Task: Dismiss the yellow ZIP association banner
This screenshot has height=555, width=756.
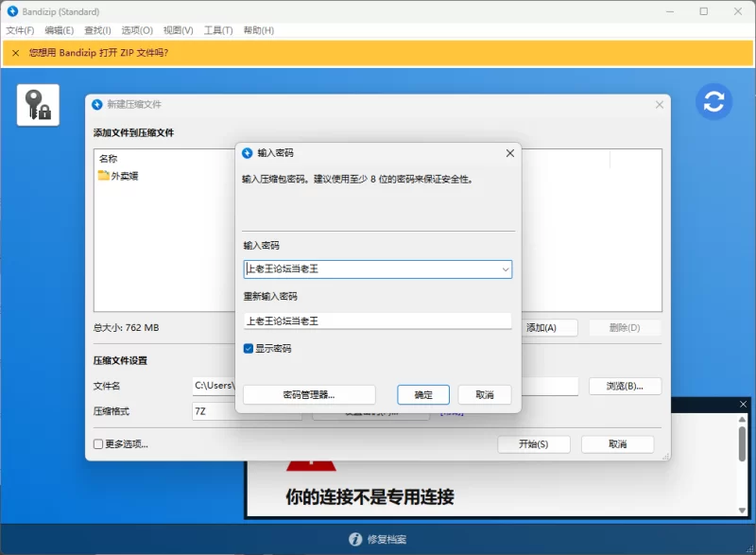Action: coord(16,53)
